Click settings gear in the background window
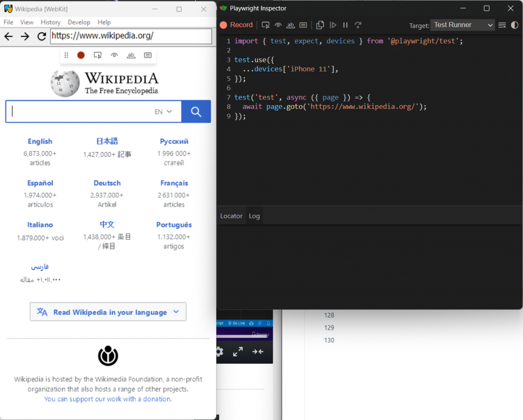The image size is (523, 420). 219,351
